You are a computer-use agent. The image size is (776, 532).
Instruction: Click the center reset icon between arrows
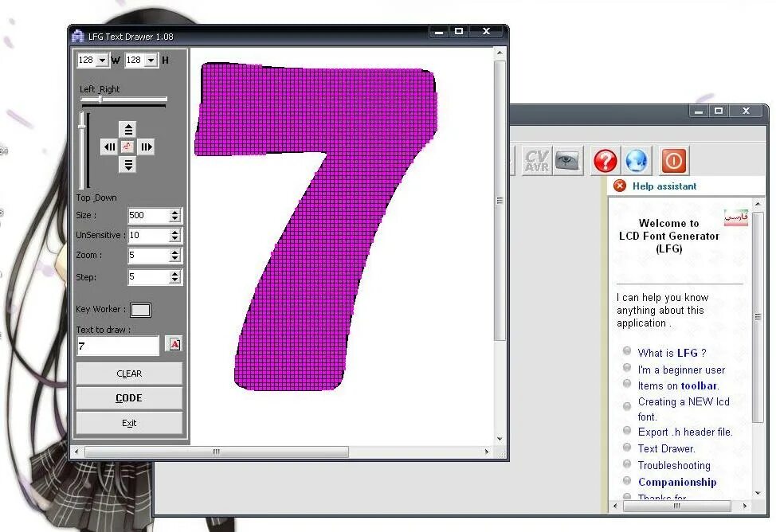127,147
